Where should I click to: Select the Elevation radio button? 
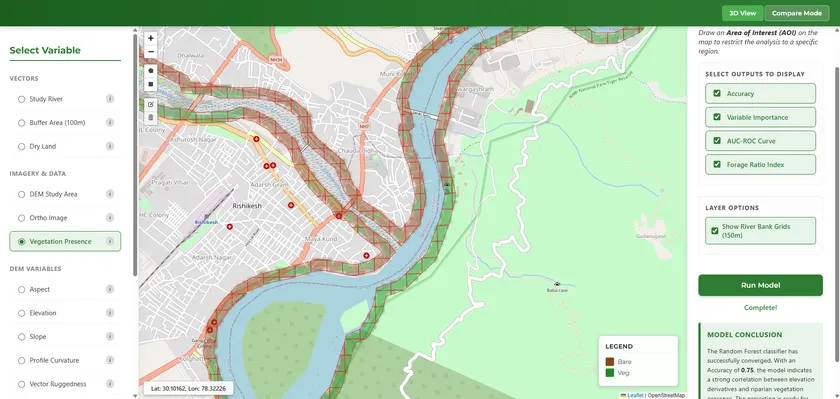pyautogui.click(x=21, y=313)
